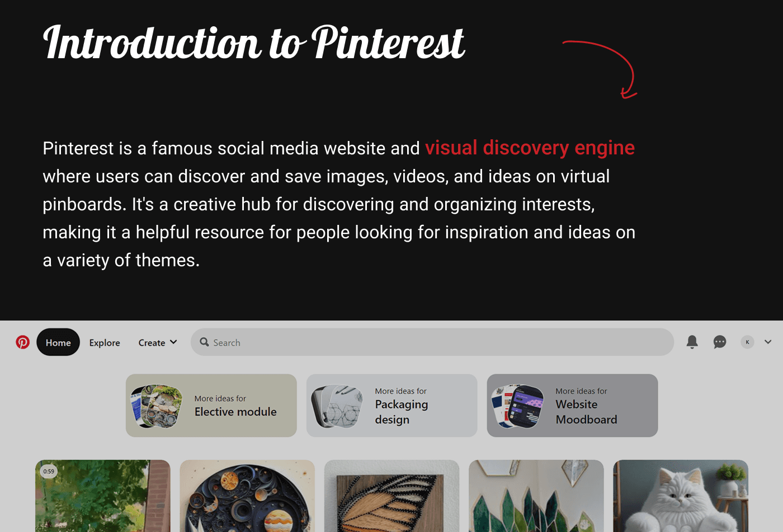Click the Elective module card thumbnail

157,406
